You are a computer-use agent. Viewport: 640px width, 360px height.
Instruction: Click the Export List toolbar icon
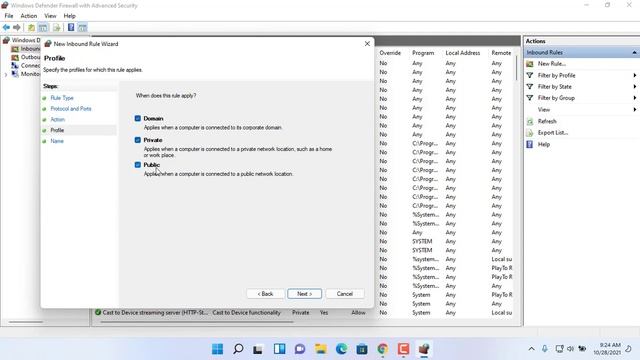click(x=56, y=27)
